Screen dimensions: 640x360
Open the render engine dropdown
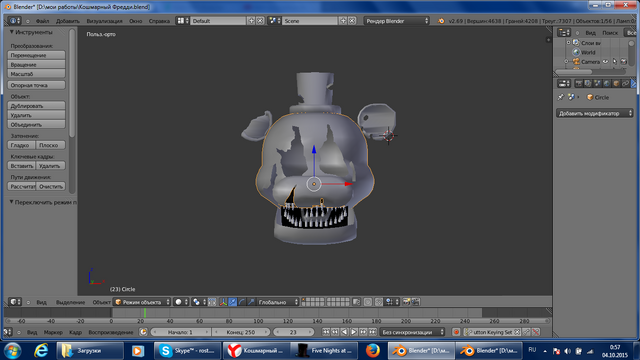[397, 20]
